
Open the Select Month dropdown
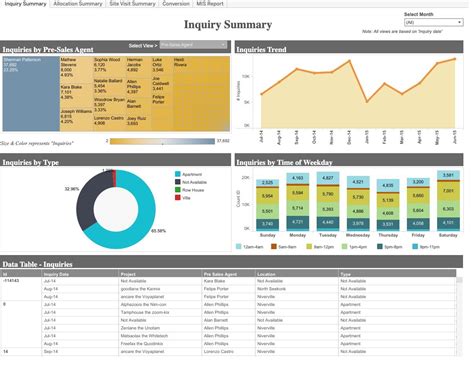click(x=433, y=22)
